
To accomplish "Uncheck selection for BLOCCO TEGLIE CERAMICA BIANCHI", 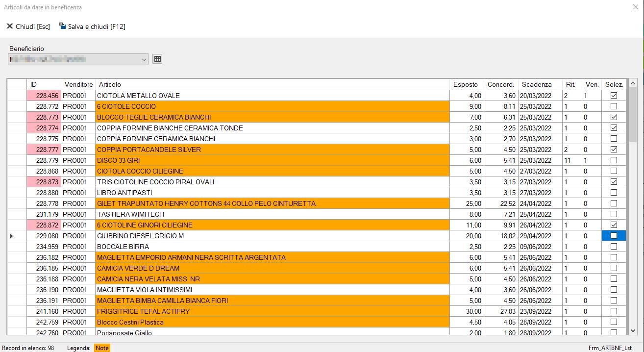I will coord(614,117).
